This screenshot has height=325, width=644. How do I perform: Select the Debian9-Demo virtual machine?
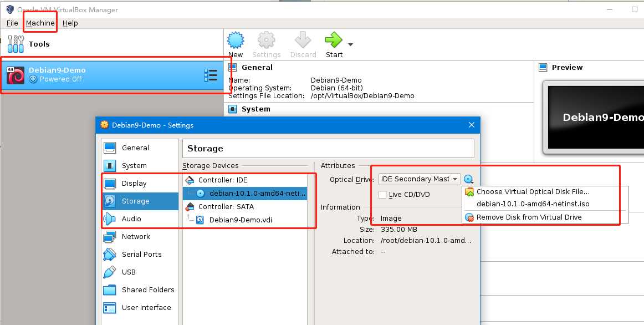tap(112, 75)
